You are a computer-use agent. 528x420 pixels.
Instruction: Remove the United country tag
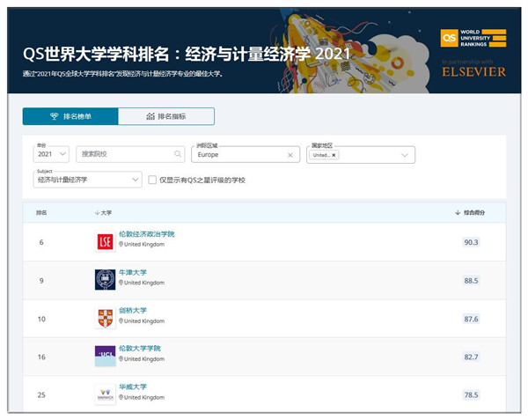[334, 155]
